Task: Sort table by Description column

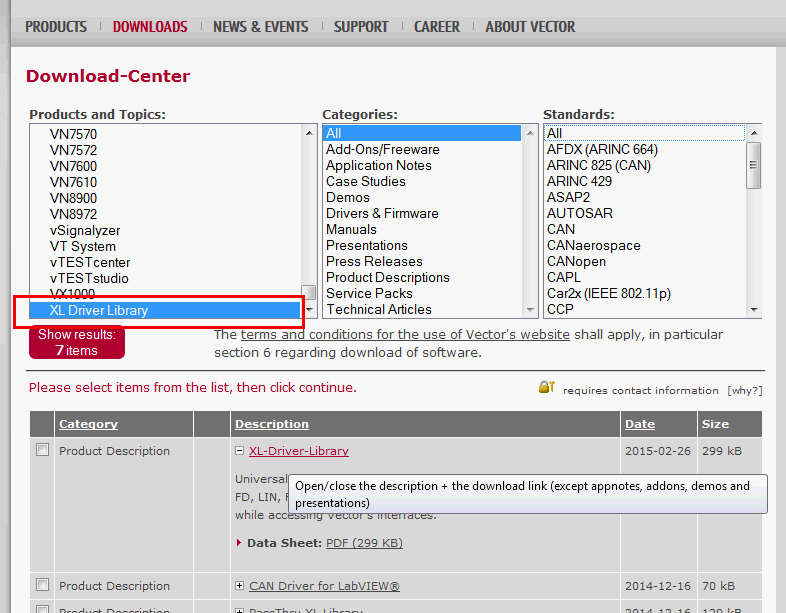Action: [272, 424]
